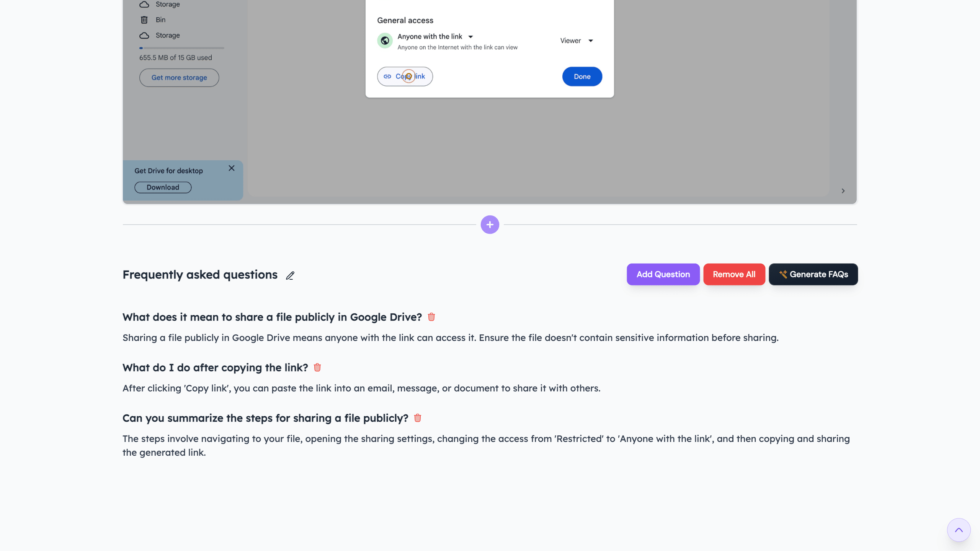The image size is (980, 551).
Task: Open the Viewer role dropdown
Action: [x=577, y=41]
